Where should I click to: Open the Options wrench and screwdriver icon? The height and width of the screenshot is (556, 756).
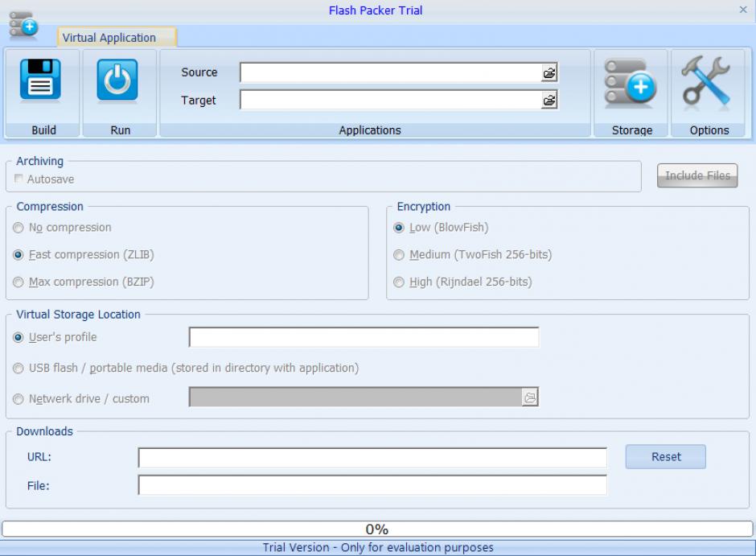(x=706, y=80)
